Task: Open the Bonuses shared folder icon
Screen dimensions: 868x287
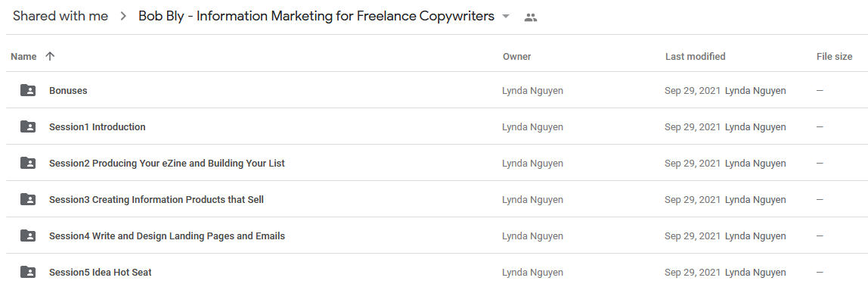Action: click(x=28, y=90)
